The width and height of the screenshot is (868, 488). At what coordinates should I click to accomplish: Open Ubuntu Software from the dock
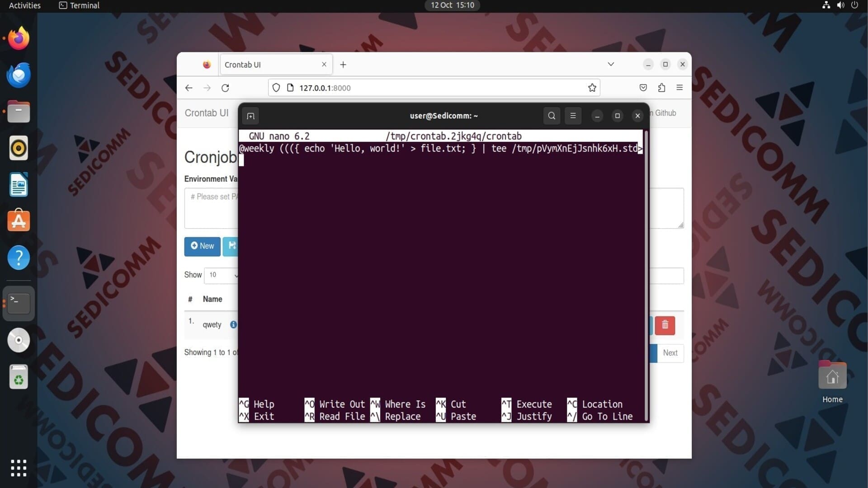19,221
